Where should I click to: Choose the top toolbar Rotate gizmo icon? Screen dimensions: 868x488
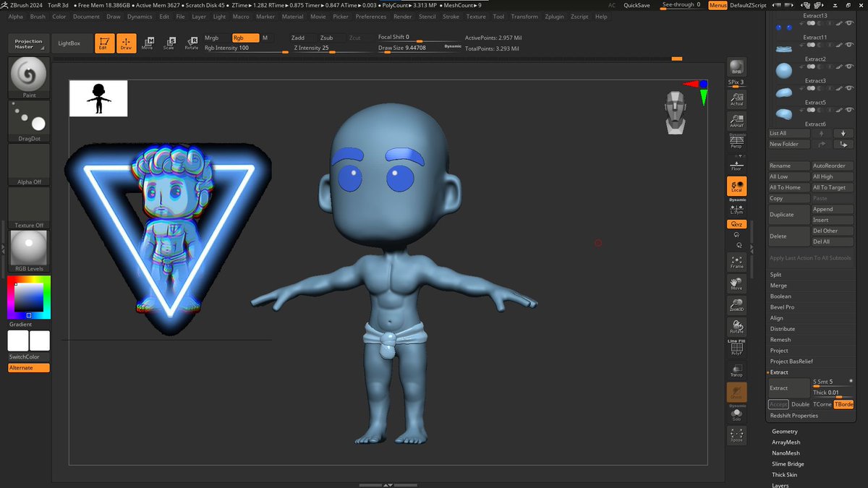(x=191, y=43)
